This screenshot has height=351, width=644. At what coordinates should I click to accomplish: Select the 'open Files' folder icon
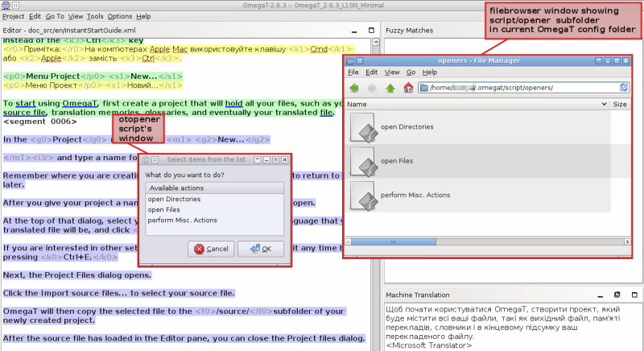(x=364, y=161)
